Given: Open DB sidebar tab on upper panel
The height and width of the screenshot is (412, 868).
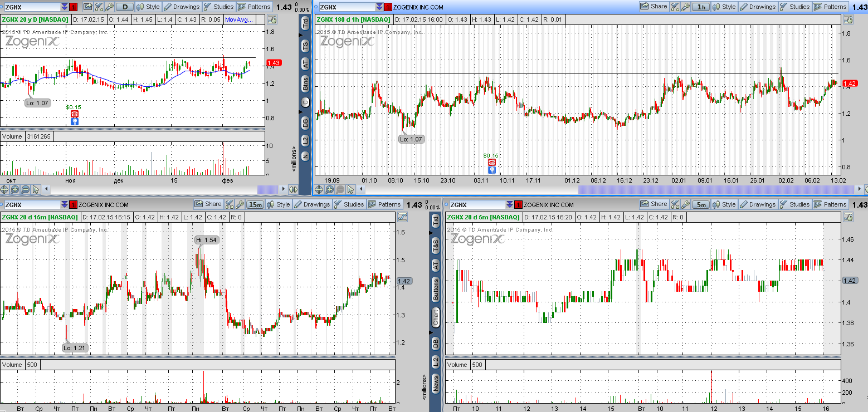Looking at the screenshot, I should [305, 122].
